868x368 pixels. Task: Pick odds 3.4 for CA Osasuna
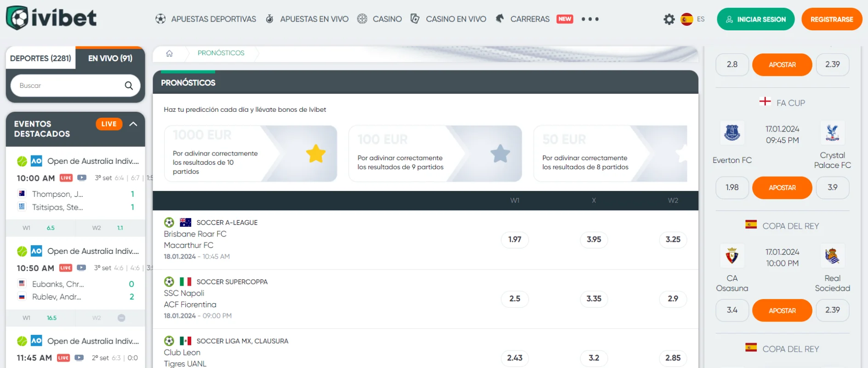pos(732,310)
